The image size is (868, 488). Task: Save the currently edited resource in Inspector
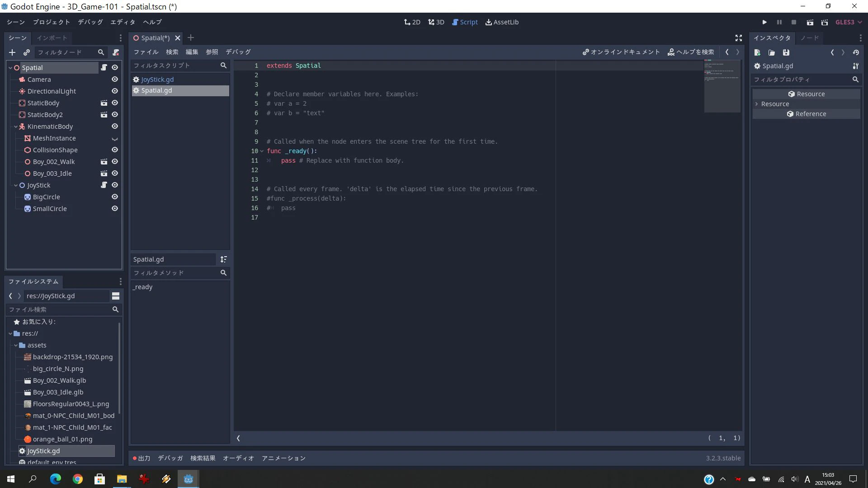pyautogui.click(x=786, y=52)
